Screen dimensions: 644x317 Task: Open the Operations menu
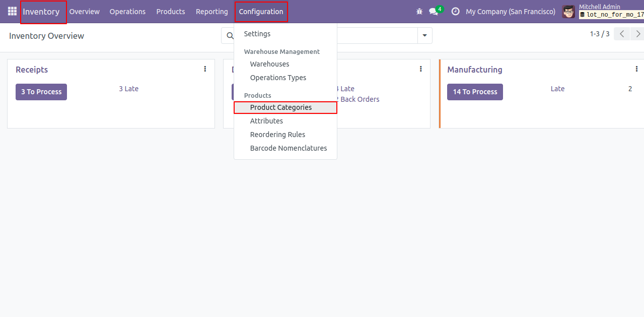127,12
